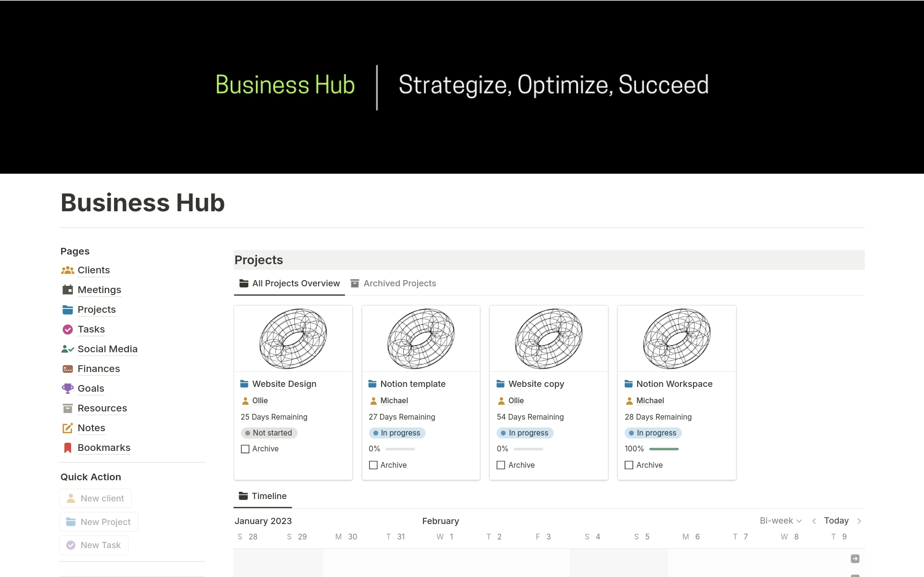Check Archive on the Notion Workspace card
924x577 pixels.
coord(629,465)
